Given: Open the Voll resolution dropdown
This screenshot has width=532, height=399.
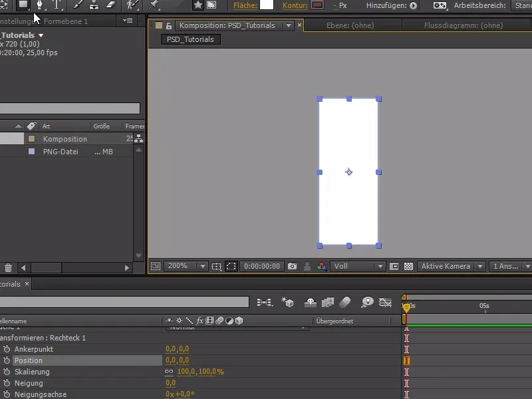Looking at the screenshot, I should click(358, 266).
